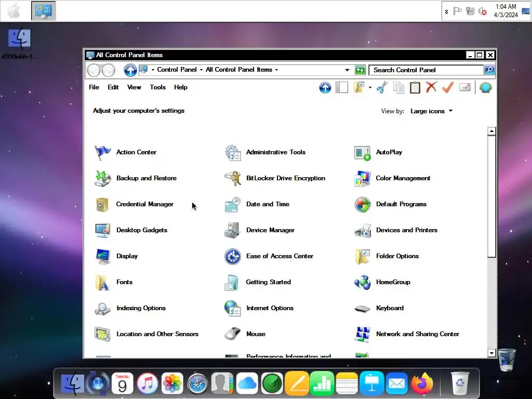Click the muted volume tray icon

tap(482, 11)
